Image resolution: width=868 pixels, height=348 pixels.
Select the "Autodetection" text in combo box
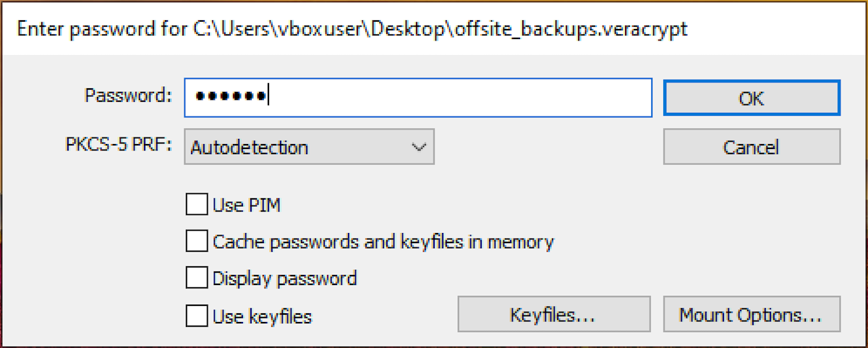(249, 148)
